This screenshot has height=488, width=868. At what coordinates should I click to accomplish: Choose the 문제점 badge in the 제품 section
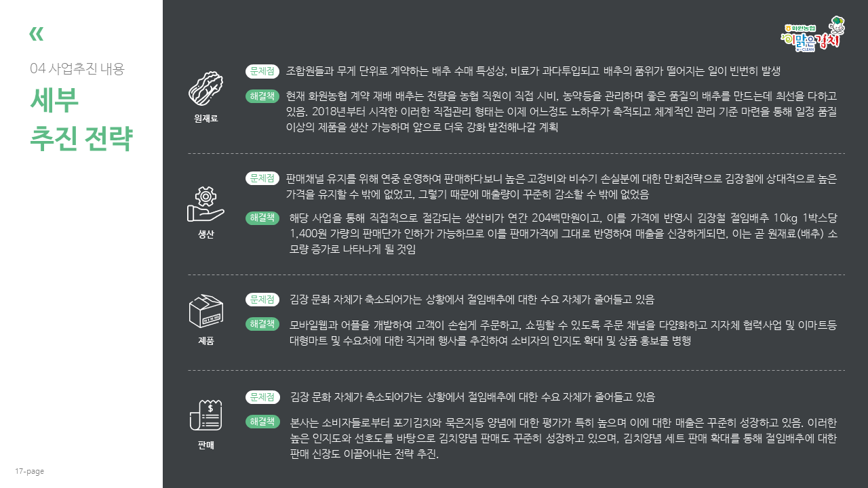pos(262,299)
